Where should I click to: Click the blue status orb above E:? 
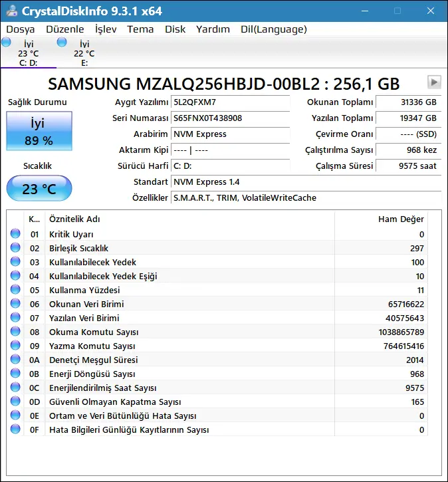62,42
